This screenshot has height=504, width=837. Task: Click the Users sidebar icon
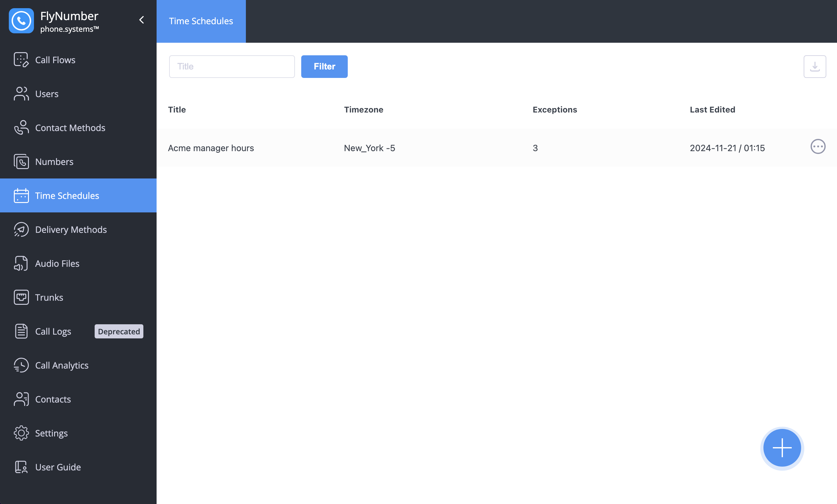click(x=21, y=94)
